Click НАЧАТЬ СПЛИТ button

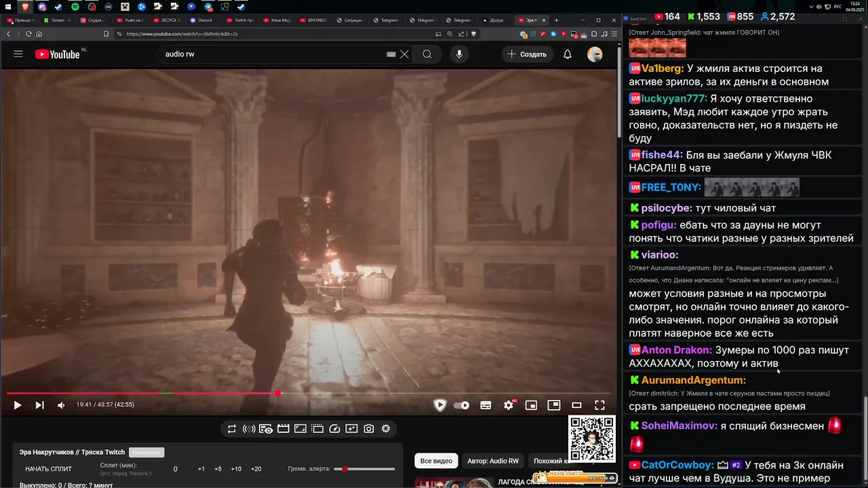point(49,469)
